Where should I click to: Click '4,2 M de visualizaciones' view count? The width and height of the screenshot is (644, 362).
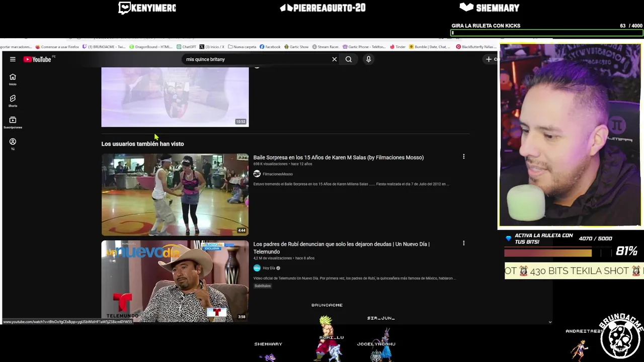click(272, 258)
